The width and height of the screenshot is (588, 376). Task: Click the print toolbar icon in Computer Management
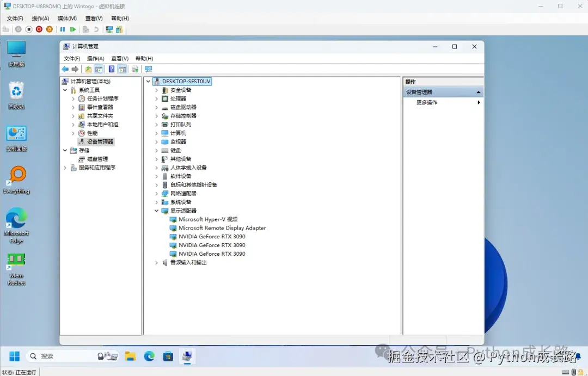[135, 69]
